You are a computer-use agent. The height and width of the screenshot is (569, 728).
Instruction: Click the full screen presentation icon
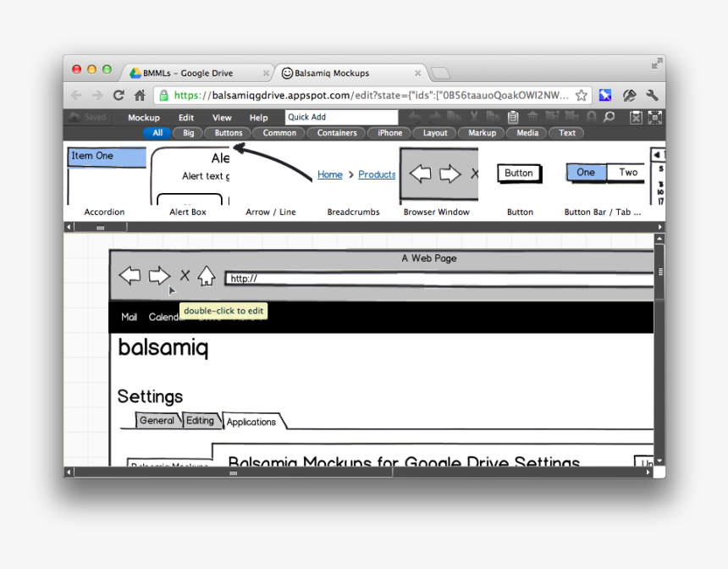coord(654,118)
